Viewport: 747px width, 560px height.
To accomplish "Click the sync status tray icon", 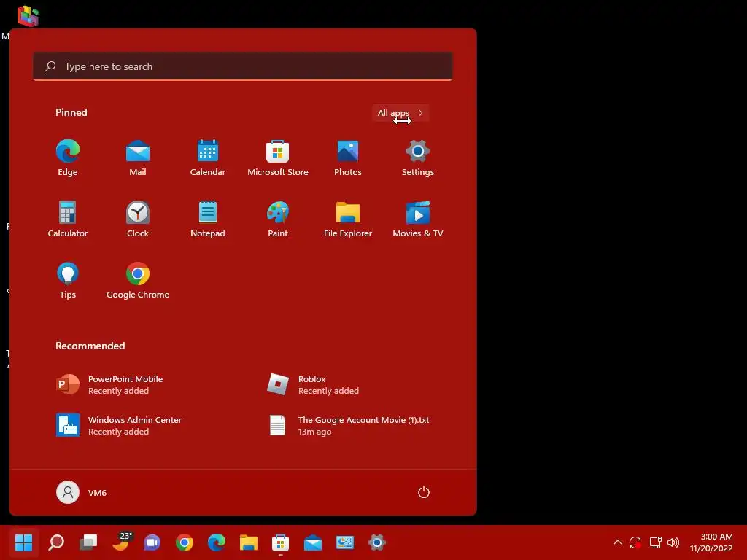I will point(635,542).
